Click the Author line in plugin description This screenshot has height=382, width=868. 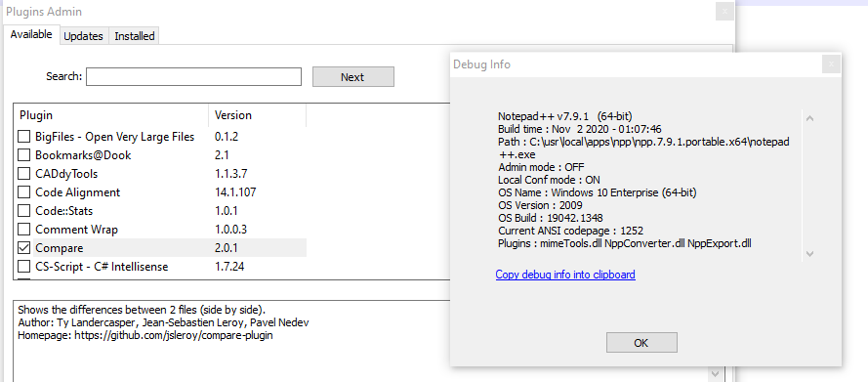click(163, 322)
